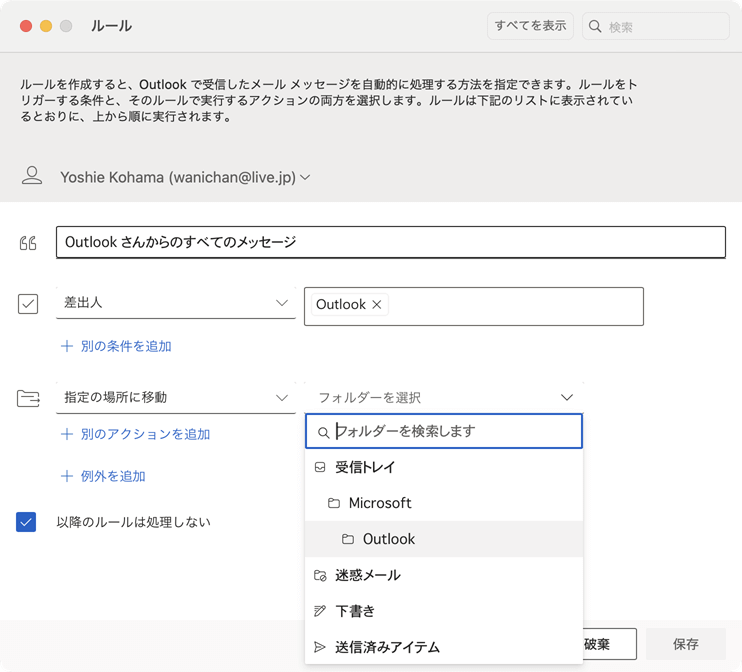This screenshot has width=742, height=672.
Task: Choose the 迷惑メール folder
Action: pyautogui.click(x=368, y=575)
